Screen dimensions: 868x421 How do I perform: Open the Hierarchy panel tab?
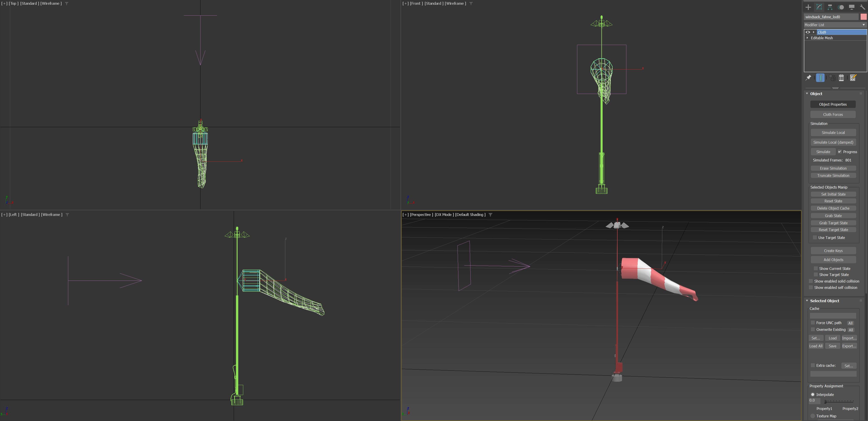(x=830, y=7)
